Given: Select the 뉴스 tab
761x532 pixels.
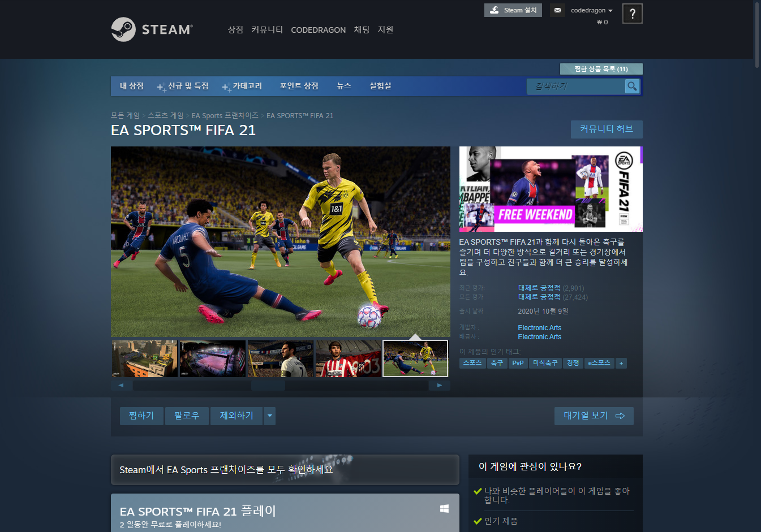Looking at the screenshot, I should point(344,86).
